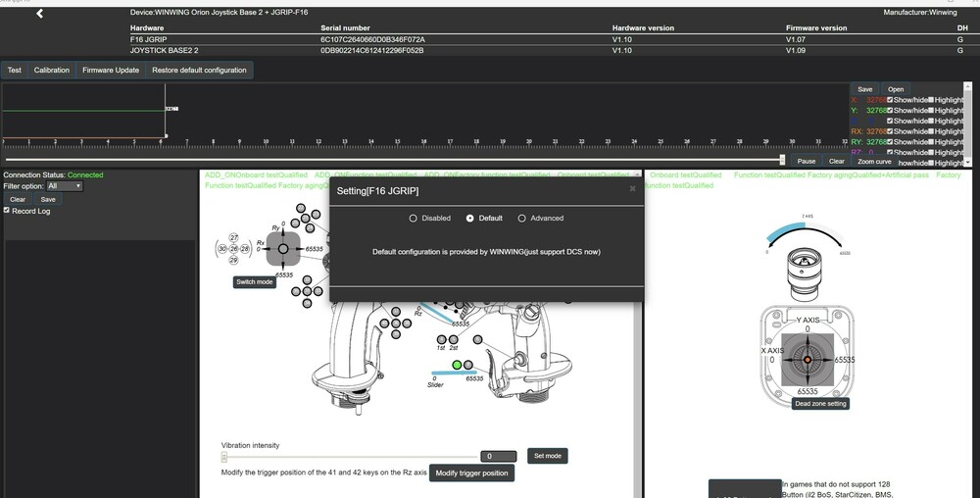The height and width of the screenshot is (498, 980).
Task: Click Modify trigger position button
Action: coord(472,473)
